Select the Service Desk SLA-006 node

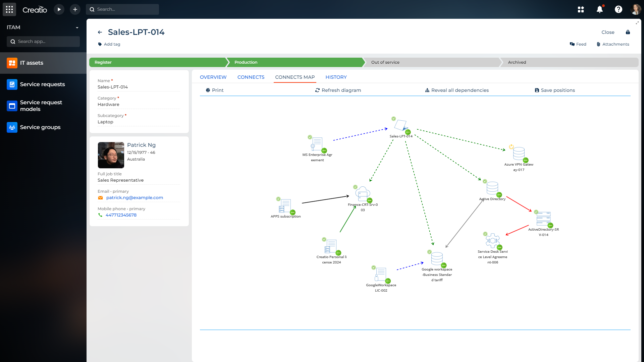click(x=492, y=241)
